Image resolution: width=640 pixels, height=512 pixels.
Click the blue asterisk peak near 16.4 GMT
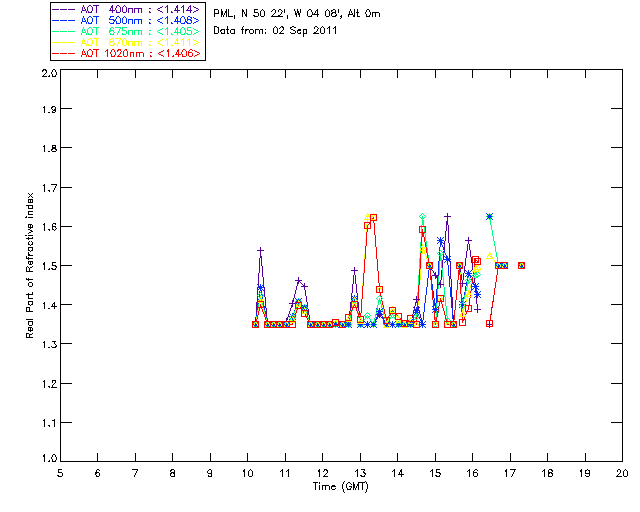click(x=489, y=216)
